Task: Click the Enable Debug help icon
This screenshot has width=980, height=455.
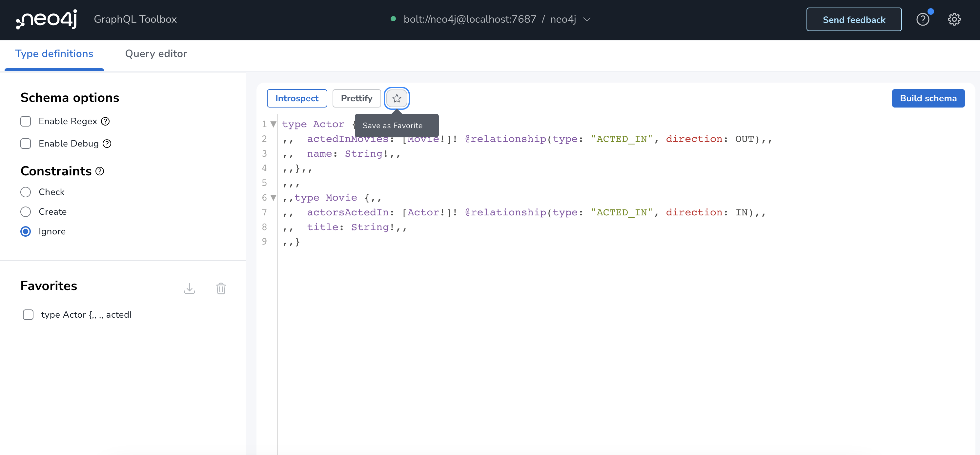Action: pos(107,144)
